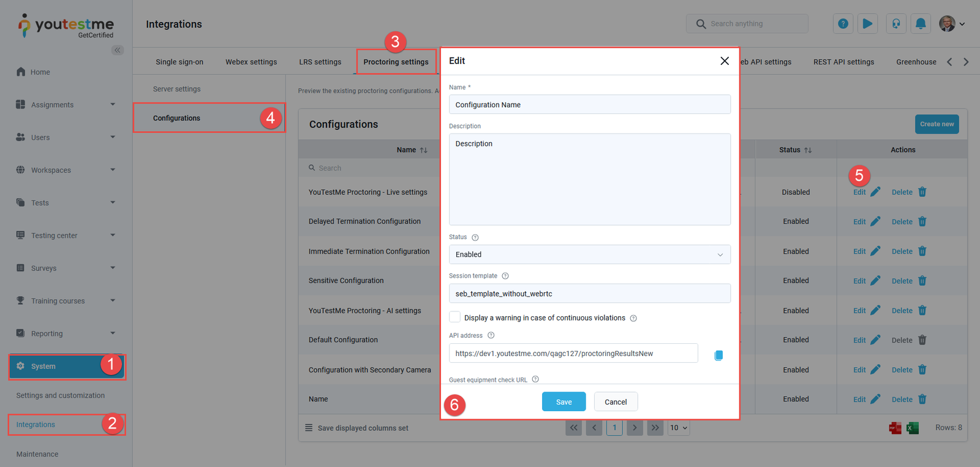The height and width of the screenshot is (467, 980).
Task: Copy the API address with copy icon
Action: (x=718, y=355)
